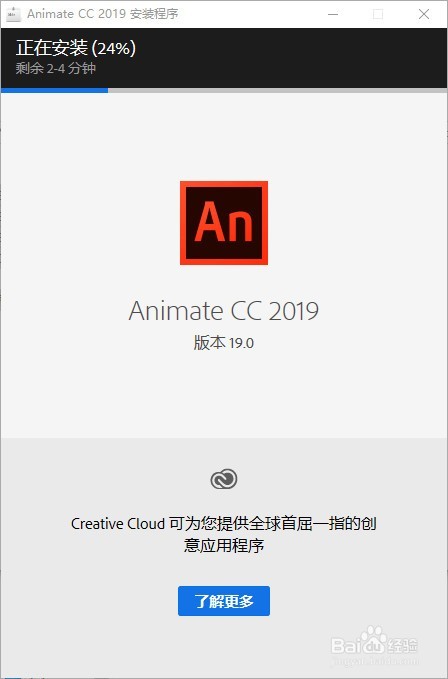Click the Baidu 经验 watermark logo

pyautogui.click(x=374, y=645)
